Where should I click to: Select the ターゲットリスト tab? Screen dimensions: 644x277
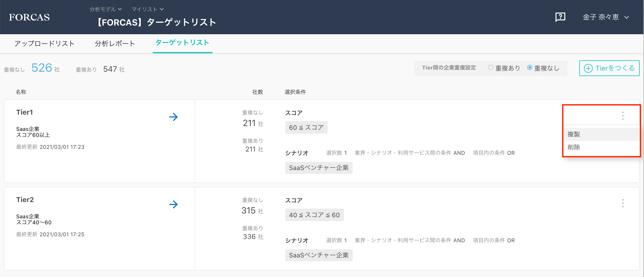click(182, 43)
